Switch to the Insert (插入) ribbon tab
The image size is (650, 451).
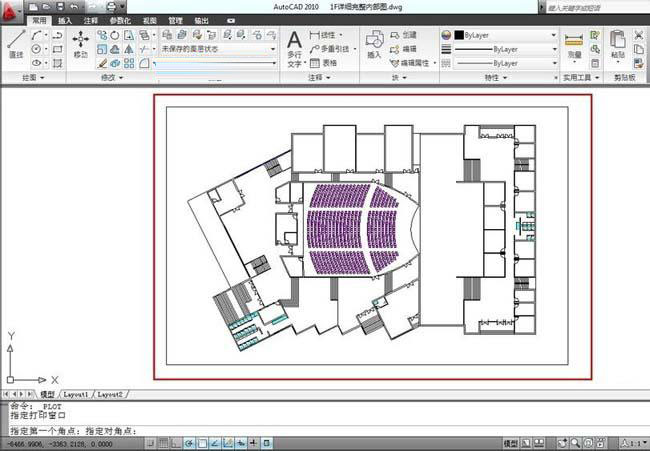point(65,20)
